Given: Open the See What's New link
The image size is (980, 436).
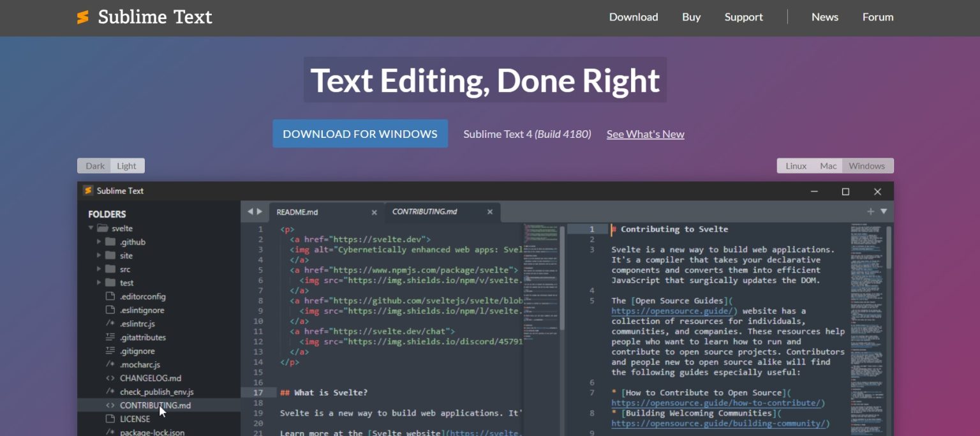Looking at the screenshot, I should (645, 134).
